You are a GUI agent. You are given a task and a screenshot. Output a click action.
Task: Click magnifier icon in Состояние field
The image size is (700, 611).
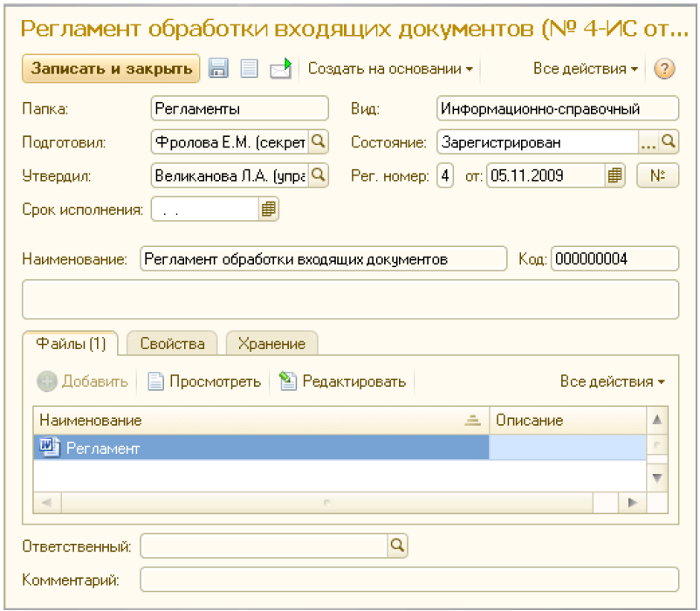pos(669,142)
